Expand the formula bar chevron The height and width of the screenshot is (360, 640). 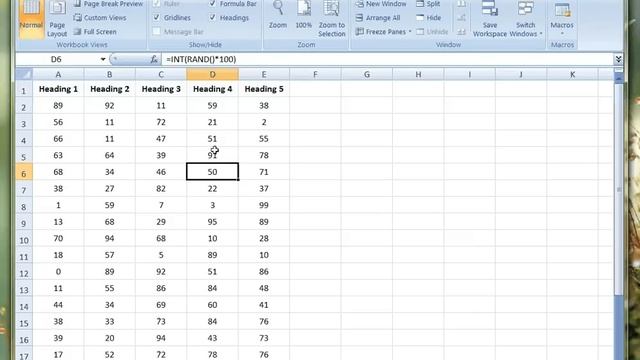(618, 59)
